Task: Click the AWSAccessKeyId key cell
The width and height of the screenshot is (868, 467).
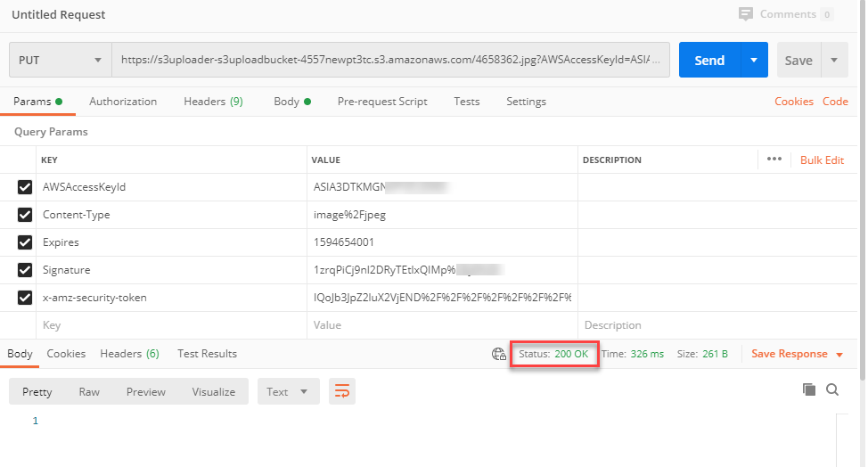Action: click(x=172, y=187)
